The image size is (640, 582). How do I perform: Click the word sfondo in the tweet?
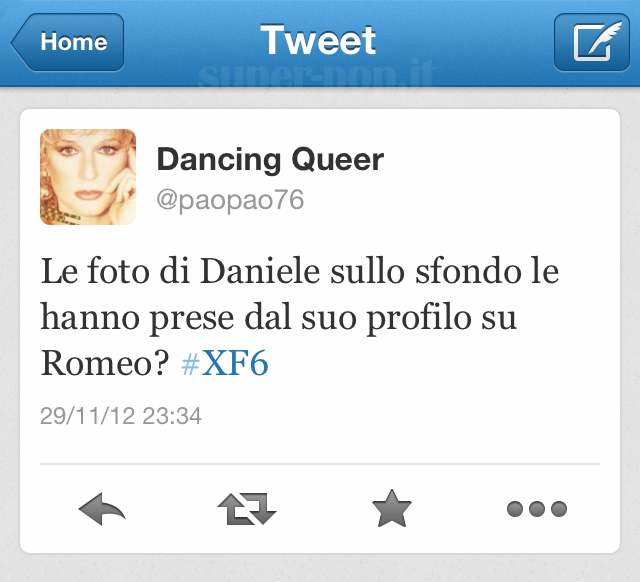tap(468, 271)
